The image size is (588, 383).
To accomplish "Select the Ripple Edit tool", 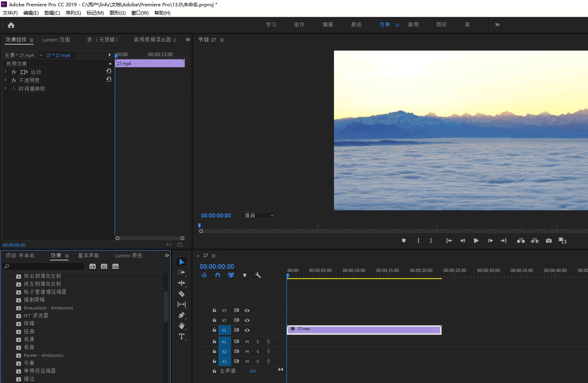I will [x=182, y=283].
